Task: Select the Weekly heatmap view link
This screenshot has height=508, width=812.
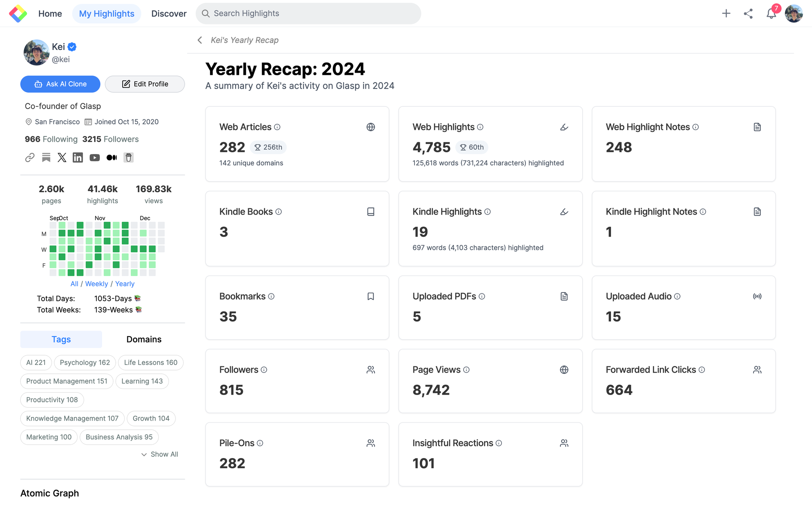Action: [x=96, y=284]
